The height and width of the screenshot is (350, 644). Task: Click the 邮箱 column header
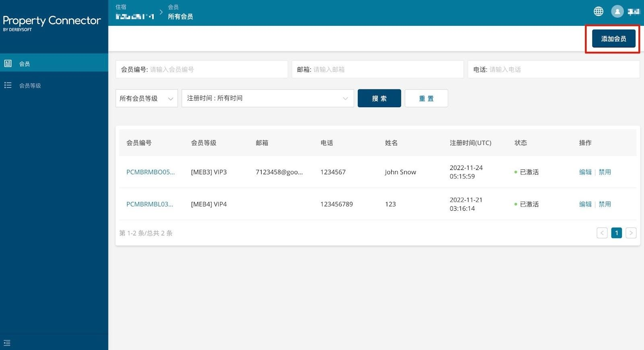point(262,143)
